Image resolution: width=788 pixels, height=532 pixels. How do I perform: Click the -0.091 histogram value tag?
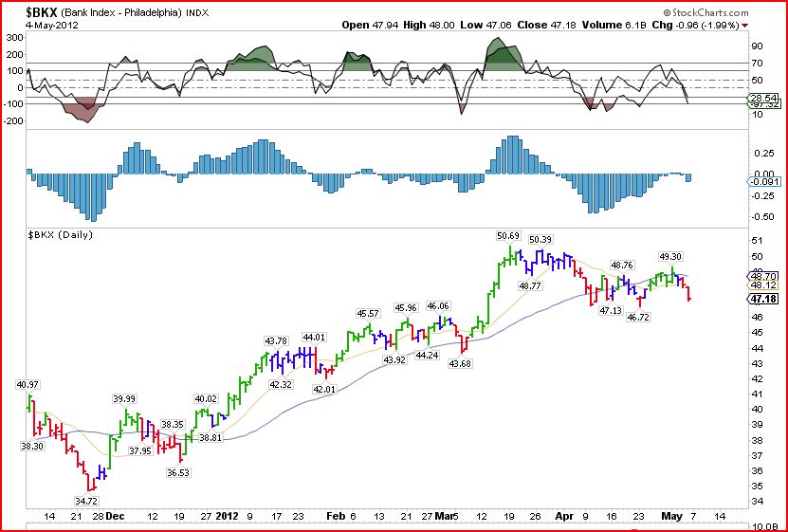[764, 182]
